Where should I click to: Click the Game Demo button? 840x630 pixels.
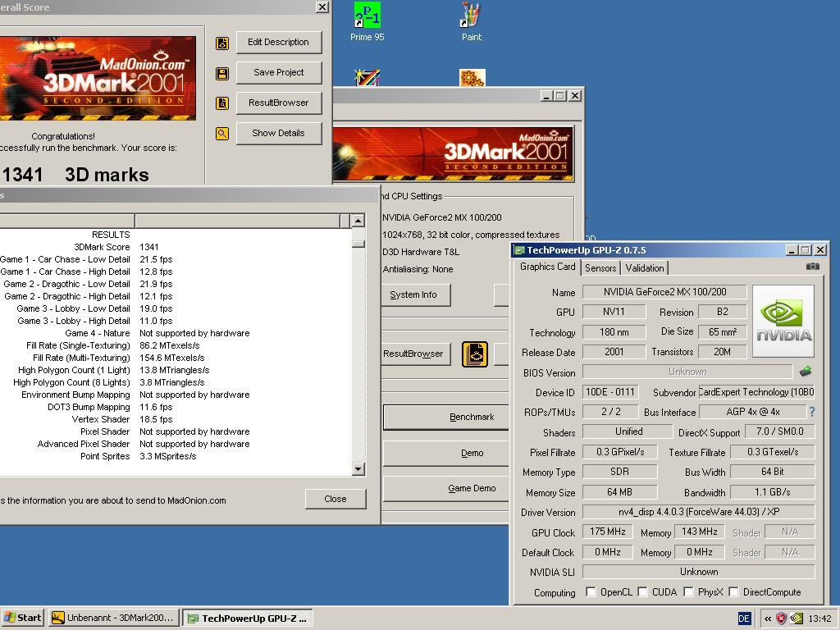[447, 489]
